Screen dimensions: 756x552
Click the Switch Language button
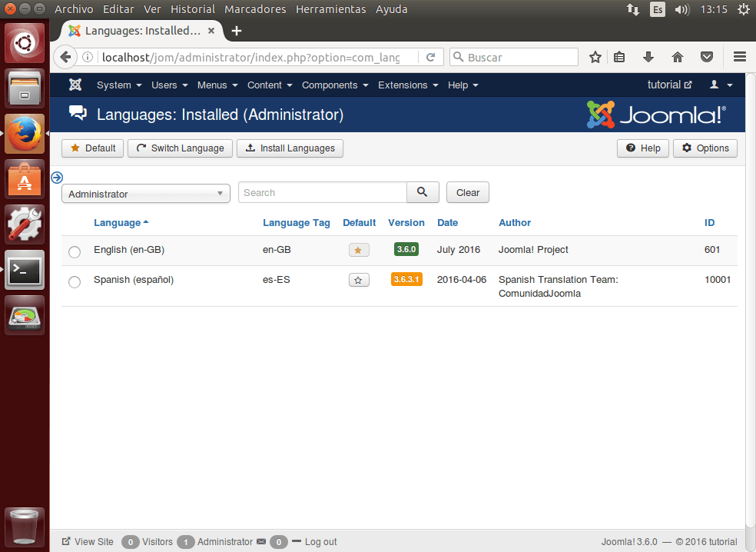coord(181,148)
